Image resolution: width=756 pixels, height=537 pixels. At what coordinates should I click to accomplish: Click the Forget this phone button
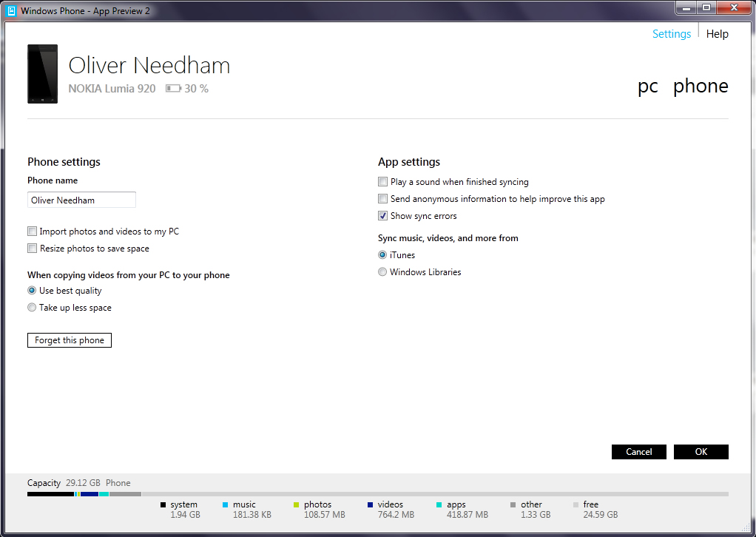click(x=70, y=340)
